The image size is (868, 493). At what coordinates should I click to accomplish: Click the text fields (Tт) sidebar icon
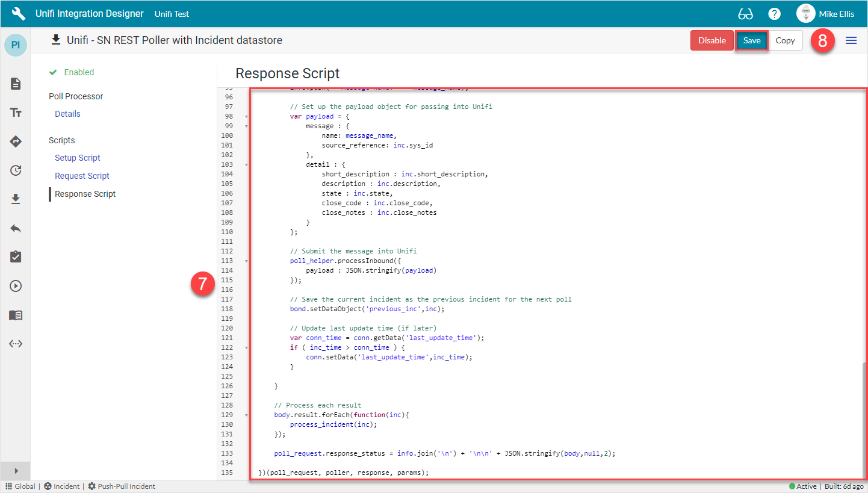(16, 113)
